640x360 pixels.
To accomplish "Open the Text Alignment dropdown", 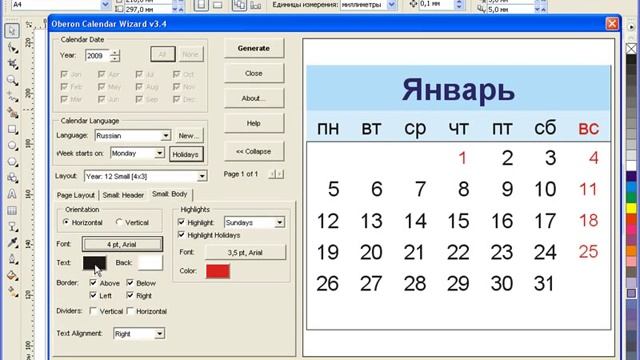I will (x=160, y=333).
